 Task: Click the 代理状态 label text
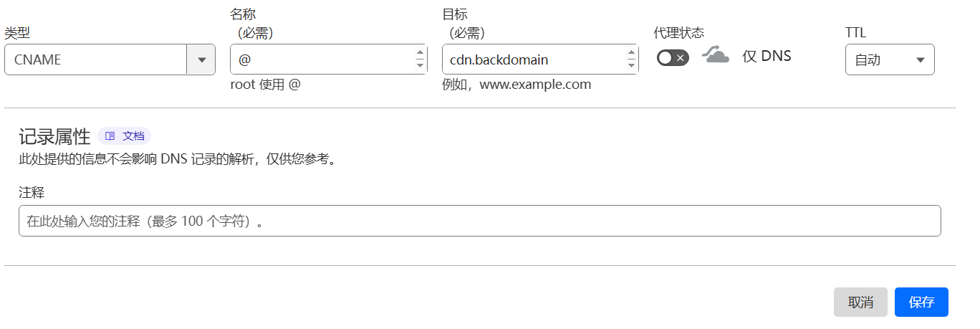tap(679, 32)
